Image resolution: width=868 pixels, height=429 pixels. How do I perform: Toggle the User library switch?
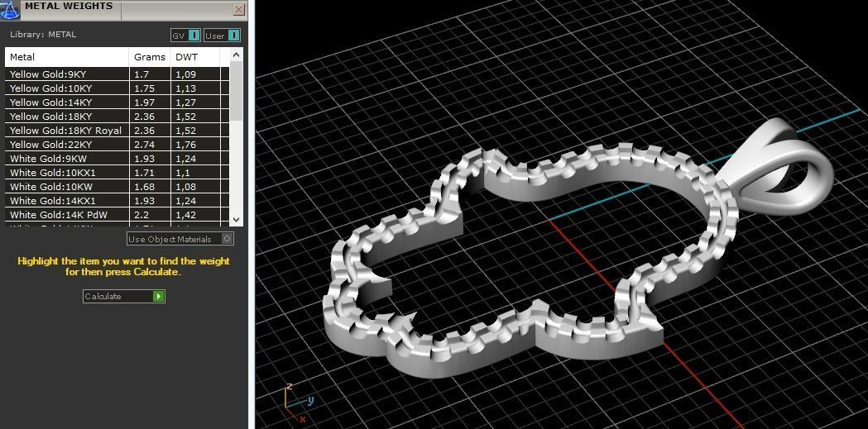222,36
